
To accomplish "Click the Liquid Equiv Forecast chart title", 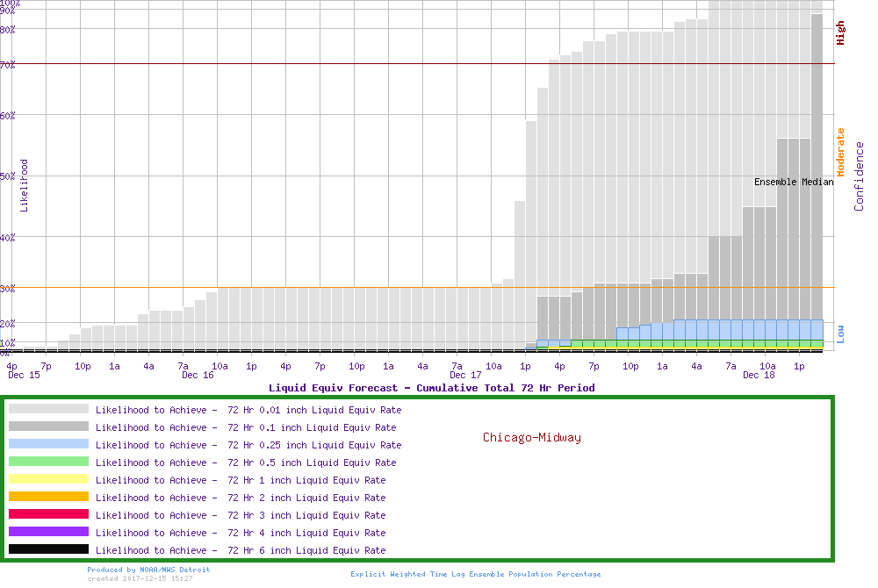I will pos(431,388).
